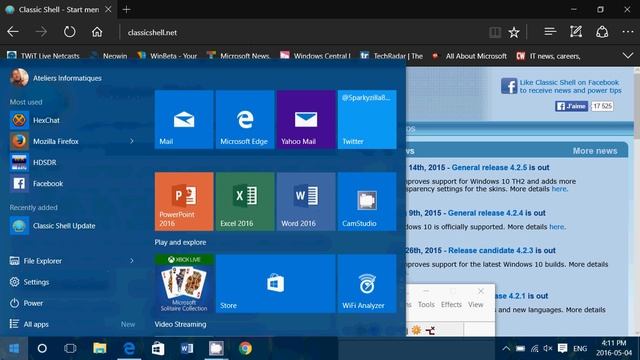
Task: Open the Mail tile
Action: pyautogui.click(x=184, y=120)
